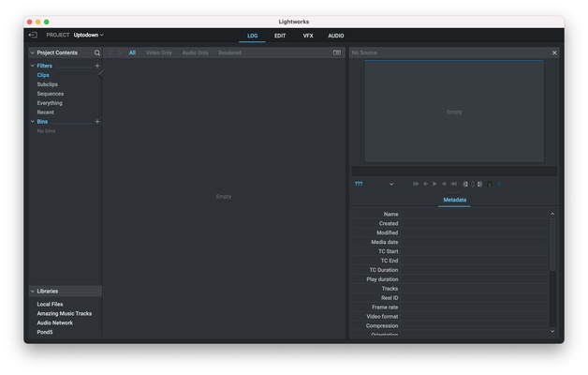This screenshot has height=375, width=588.
Task: Click the metadata scrollbar thumb
Action: (552, 245)
